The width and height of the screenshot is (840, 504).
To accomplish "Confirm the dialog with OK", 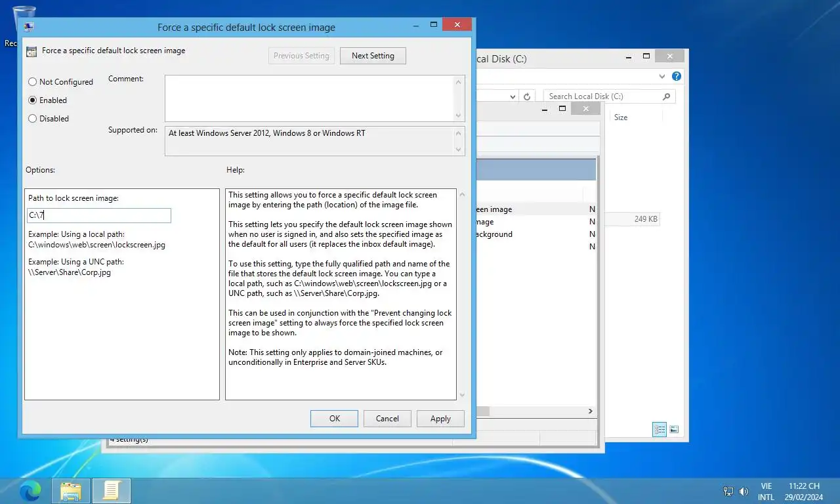I will 335,419.
